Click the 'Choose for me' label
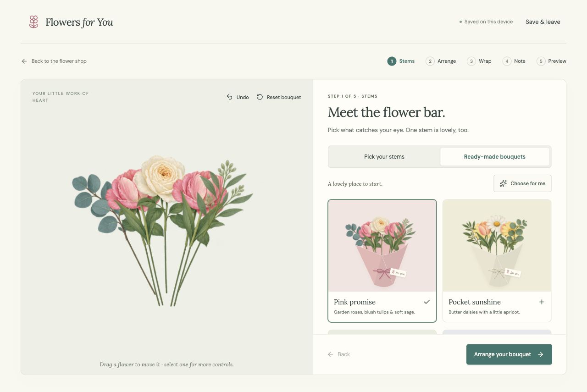The image size is (587, 392). click(x=528, y=183)
